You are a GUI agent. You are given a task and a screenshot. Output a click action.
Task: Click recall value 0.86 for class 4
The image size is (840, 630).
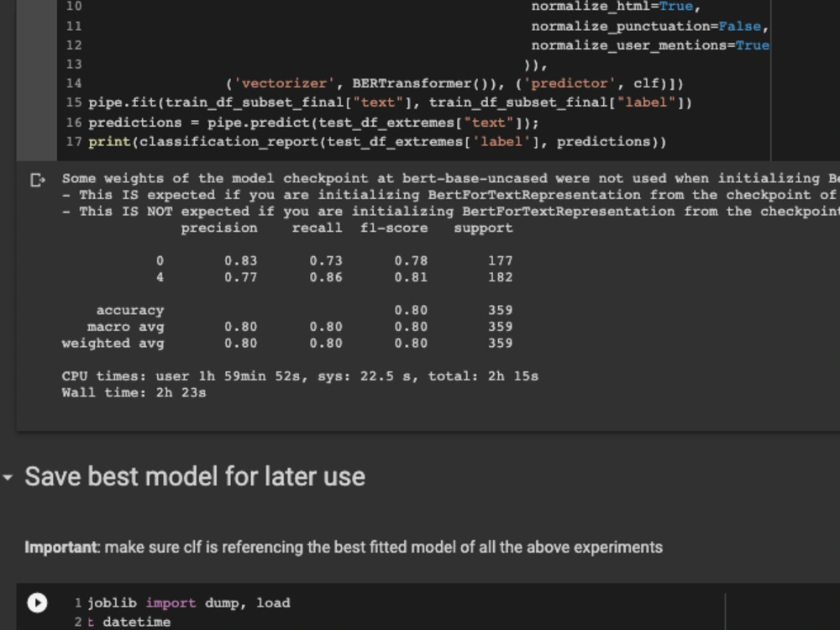click(326, 277)
